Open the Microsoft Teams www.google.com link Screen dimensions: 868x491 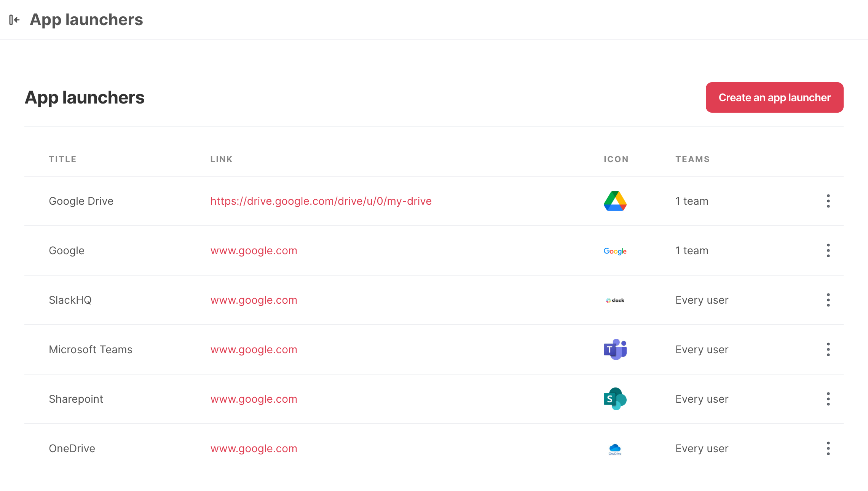click(254, 349)
